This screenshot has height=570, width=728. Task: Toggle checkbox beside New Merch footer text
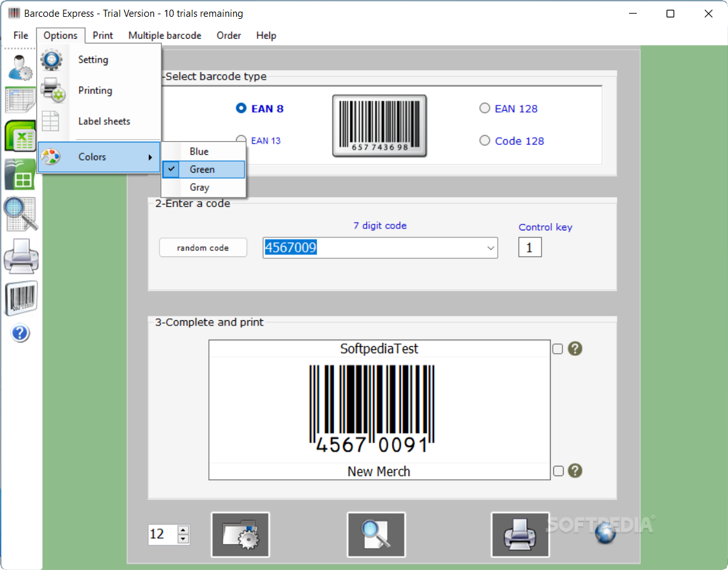click(558, 470)
